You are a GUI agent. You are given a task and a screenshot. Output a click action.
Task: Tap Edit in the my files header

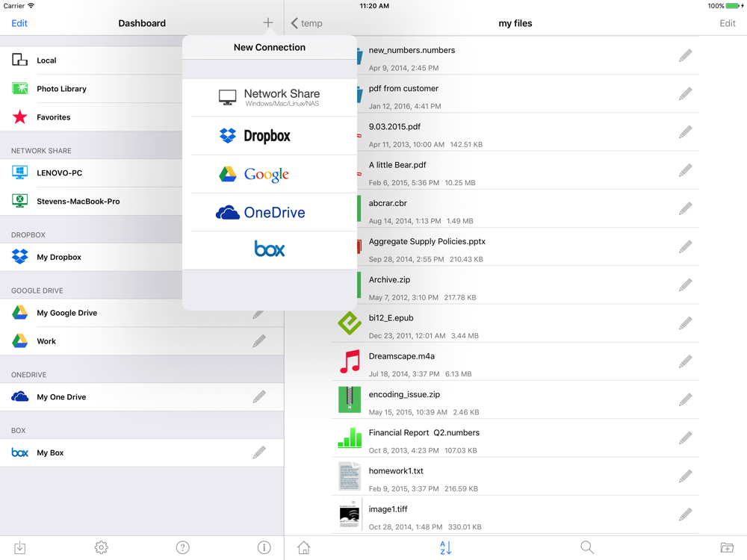(x=728, y=23)
